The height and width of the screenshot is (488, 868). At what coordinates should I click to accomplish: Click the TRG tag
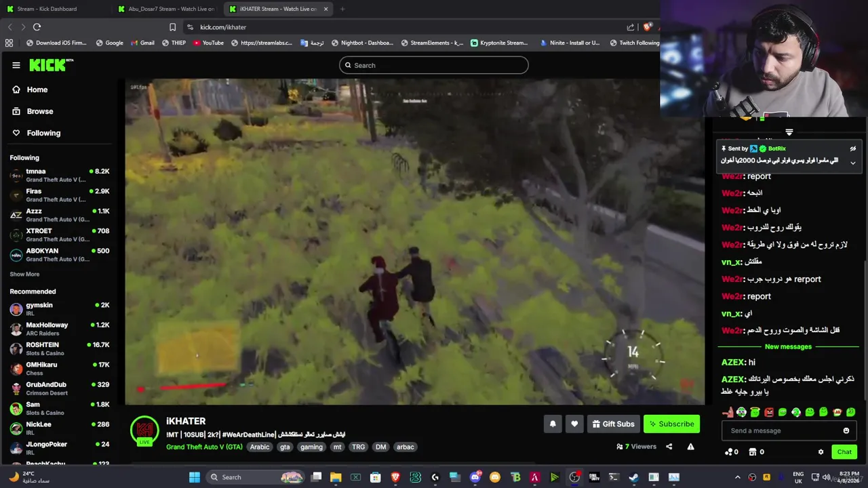(358, 447)
